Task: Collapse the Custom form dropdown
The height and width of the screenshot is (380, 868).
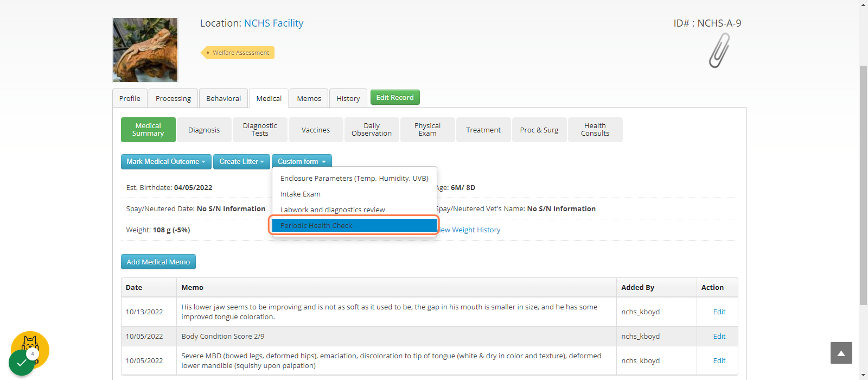Action: 302,162
